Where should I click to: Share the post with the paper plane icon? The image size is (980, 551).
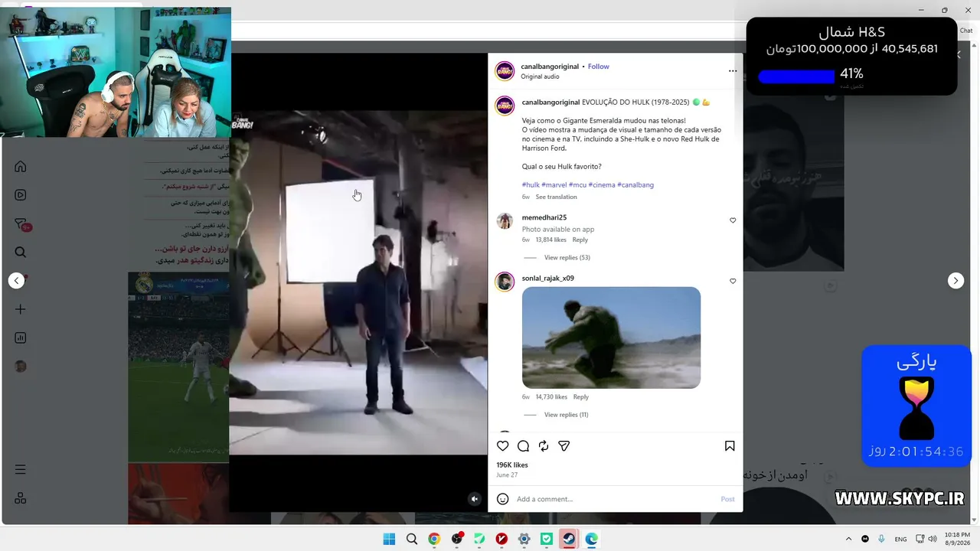click(564, 446)
